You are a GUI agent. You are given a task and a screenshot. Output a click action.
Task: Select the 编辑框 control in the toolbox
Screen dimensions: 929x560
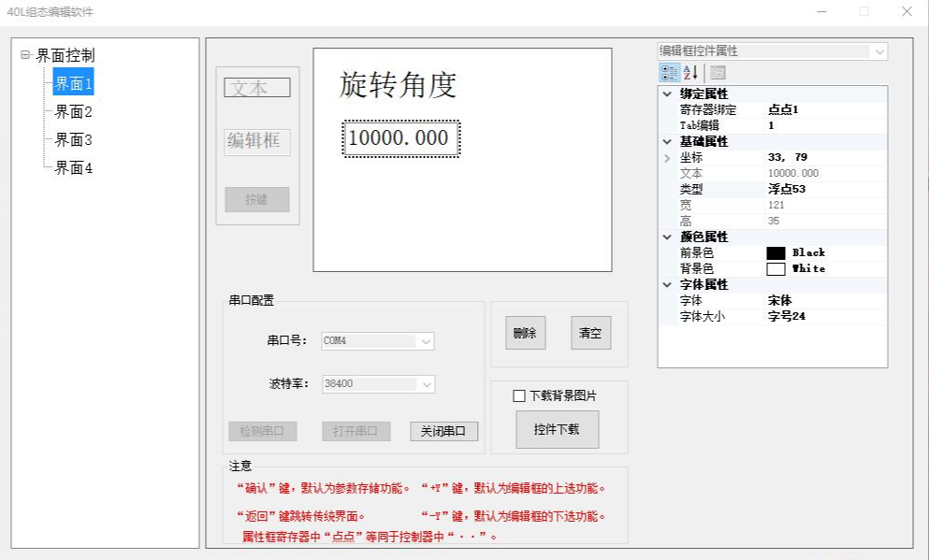257,142
